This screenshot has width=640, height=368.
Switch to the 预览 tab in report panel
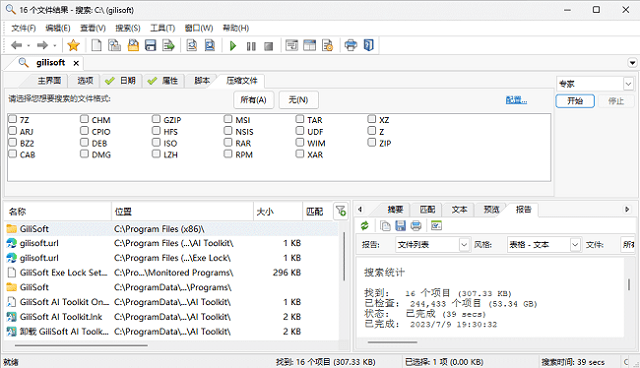click(x=491, y=210)
